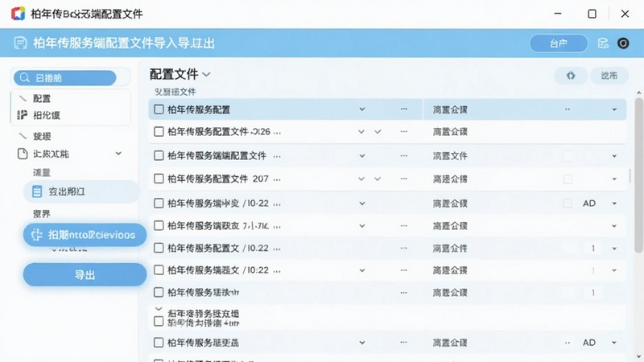Open more options dots in the 柏年传服务端端配置文件 row
Screen dimensions: 644x362
click(404, 156)
